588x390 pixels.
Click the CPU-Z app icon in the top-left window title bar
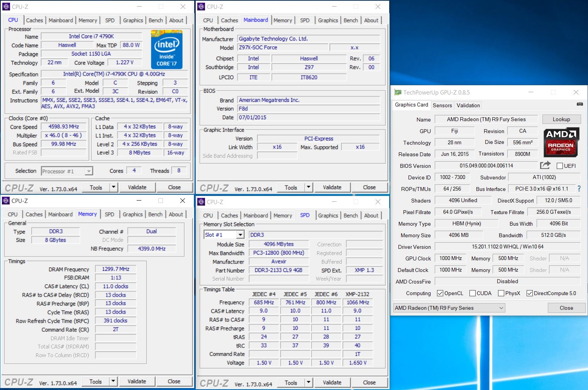pyautogui.click(x=6, y=7)
